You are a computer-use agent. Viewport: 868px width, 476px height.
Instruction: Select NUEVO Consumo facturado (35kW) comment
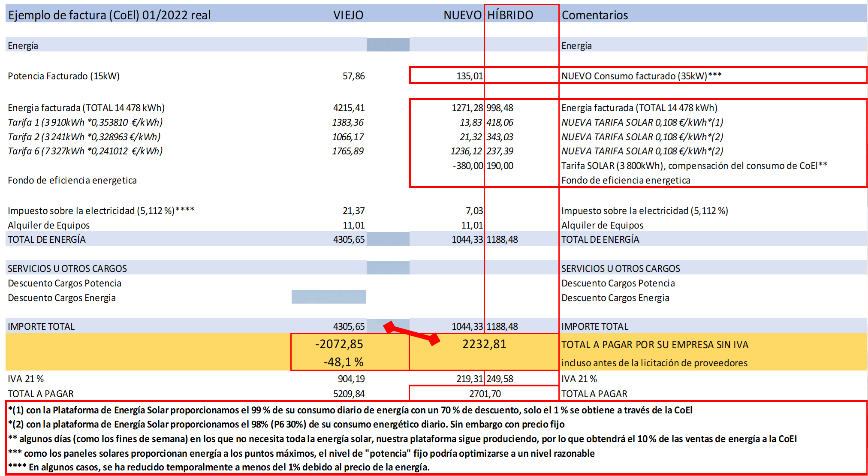tap(641, 76)
